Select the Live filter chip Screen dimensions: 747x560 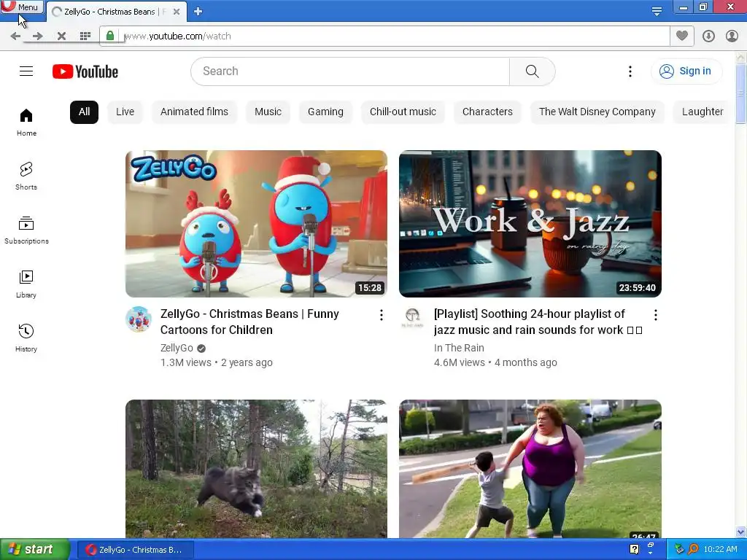point(125,112)
